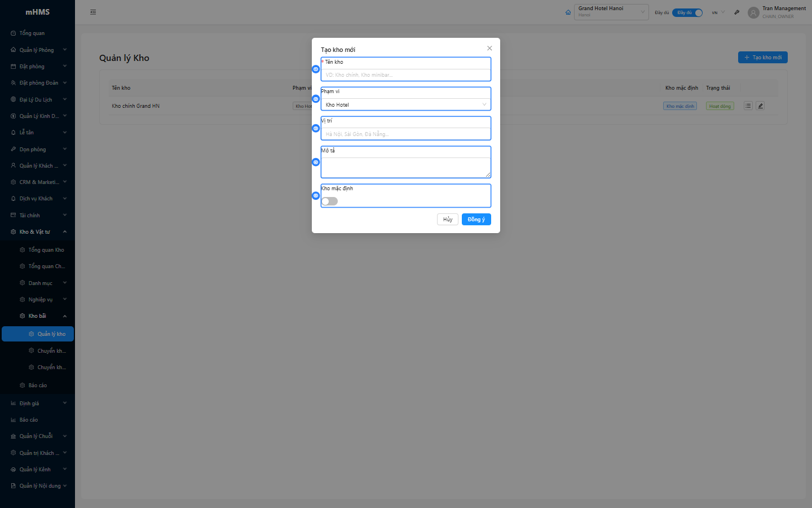
Task: Click the eye badge beside Tên kho field
Action: pos(316,69)
